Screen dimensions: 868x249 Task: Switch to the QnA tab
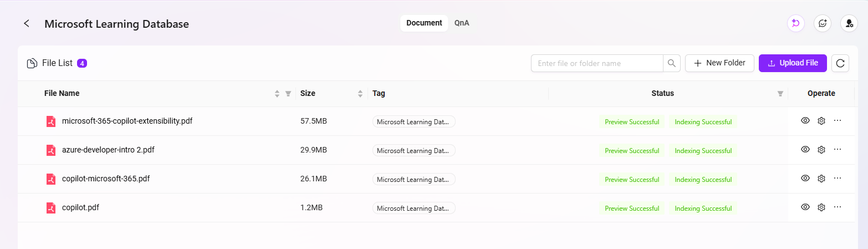(x=462, y=23)
